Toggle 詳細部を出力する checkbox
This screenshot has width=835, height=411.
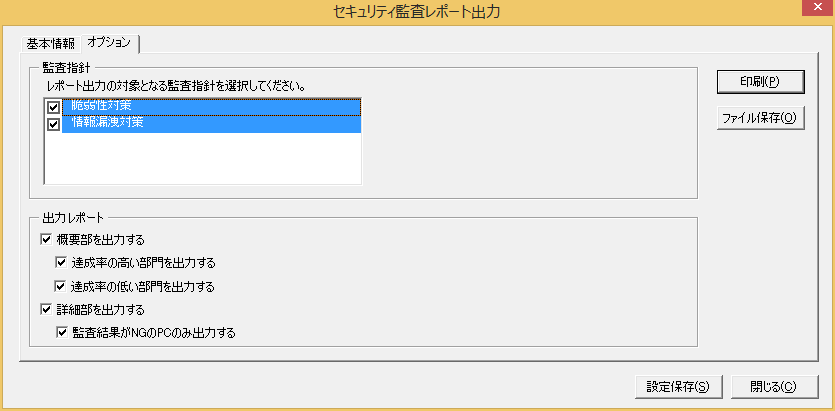46,310
